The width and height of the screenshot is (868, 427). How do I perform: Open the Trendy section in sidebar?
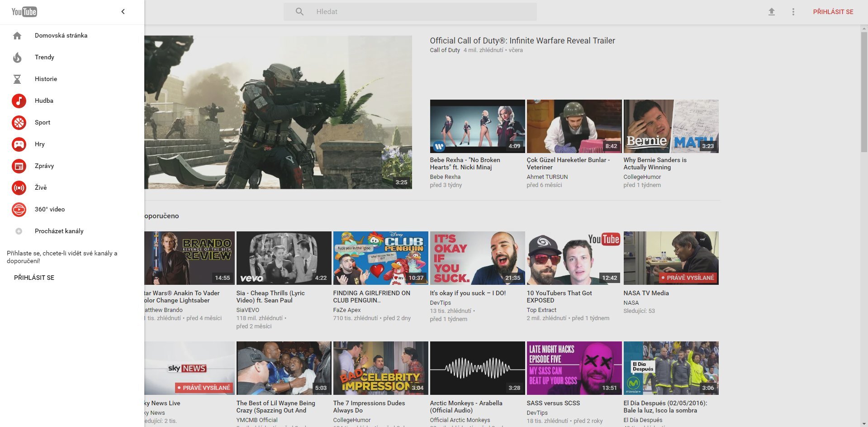coord(44,57)
